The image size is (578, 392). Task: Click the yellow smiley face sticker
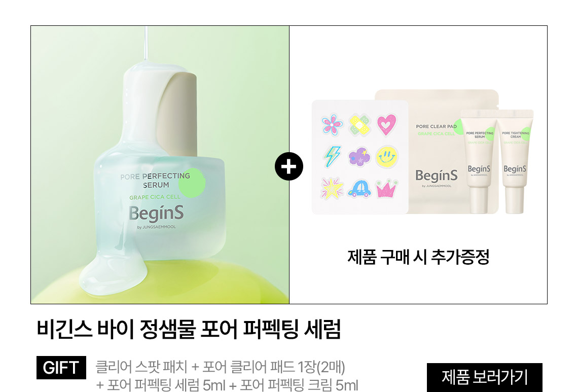(x=387, y=156)
